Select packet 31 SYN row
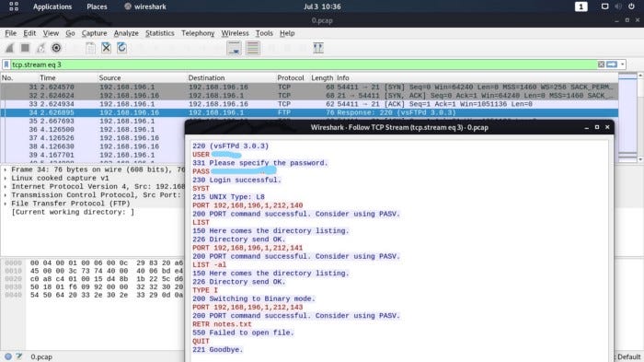The image size is (644, 362). click(309, 88)
